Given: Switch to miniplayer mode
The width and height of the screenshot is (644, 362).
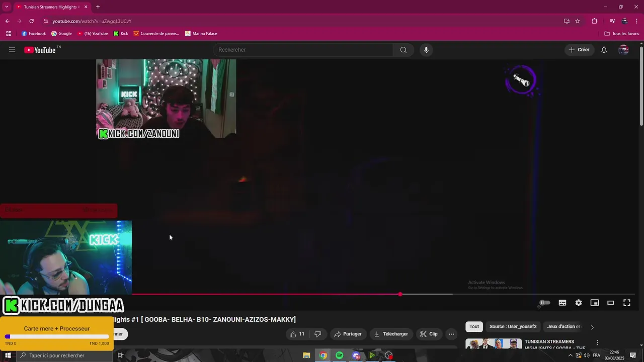Looking at the screenshot, I should tap(595, 303).
